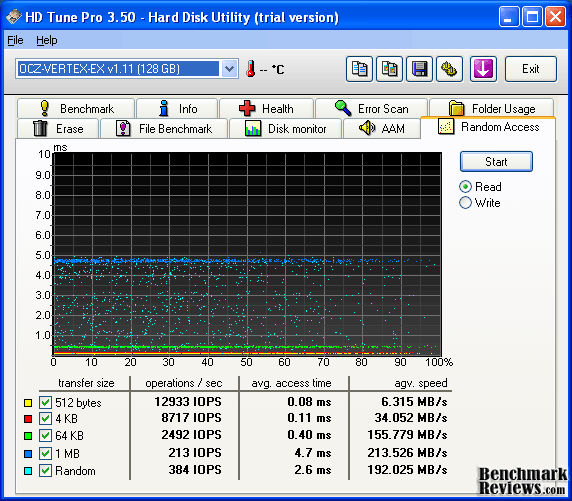Screen dimensions: 572x501
Task: Open the Benchmark tab
Action: pyautogui.click(x=76, y=109)
